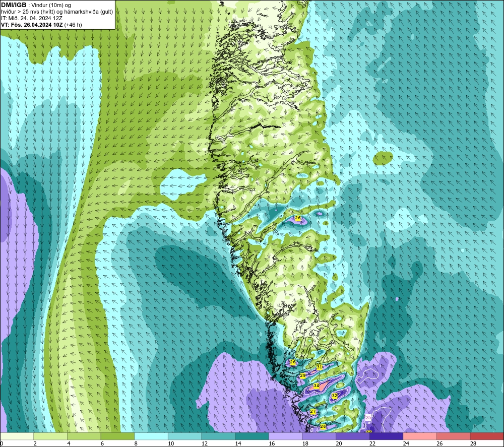Image resolution: width=504 pixels, height=447 pixels.
Task: Click the yellow max gust label 32
Action: pos(335,396)
